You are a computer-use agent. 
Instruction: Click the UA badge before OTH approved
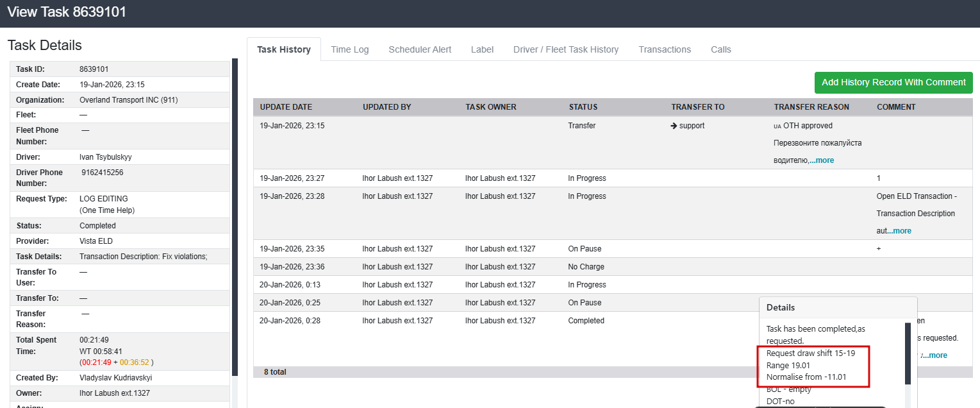[x=777, y=126]
